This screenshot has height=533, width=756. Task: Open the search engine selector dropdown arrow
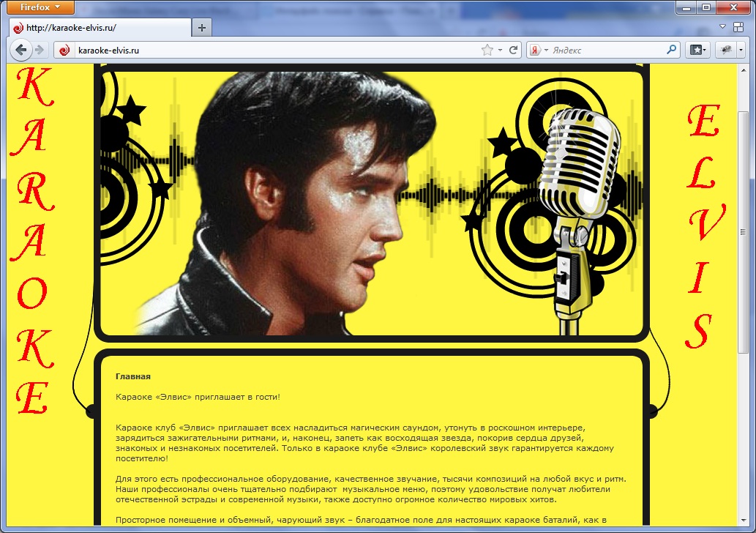[x=546, y=51]
